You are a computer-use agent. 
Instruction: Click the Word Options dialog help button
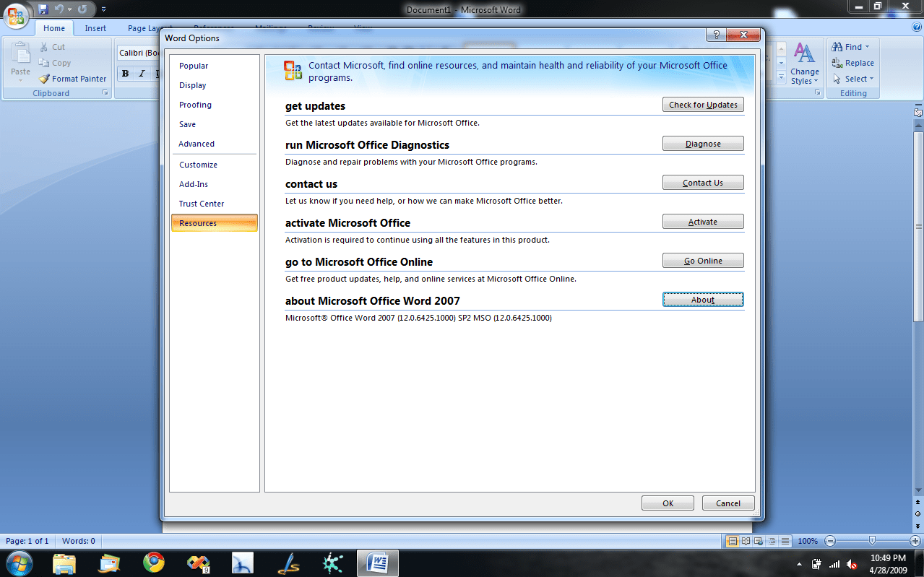[715, 35]
